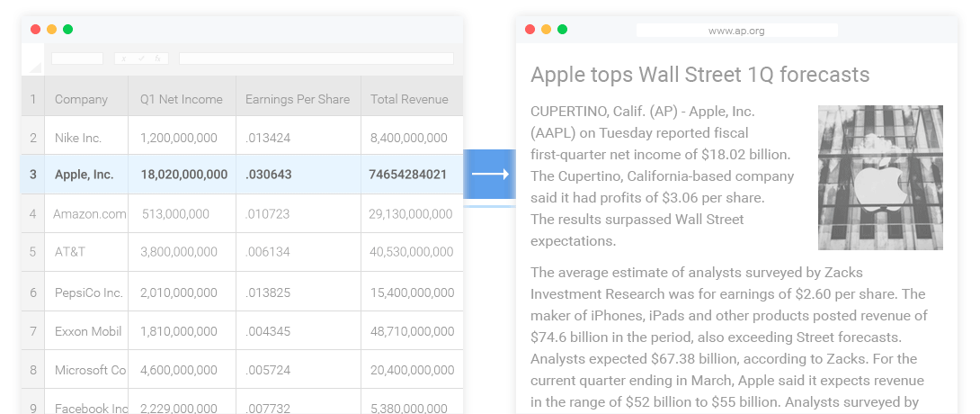The height and width of the screenshot is (414, 980).
Task: Select the Total Revenue header cell
Action: (409, 99)
